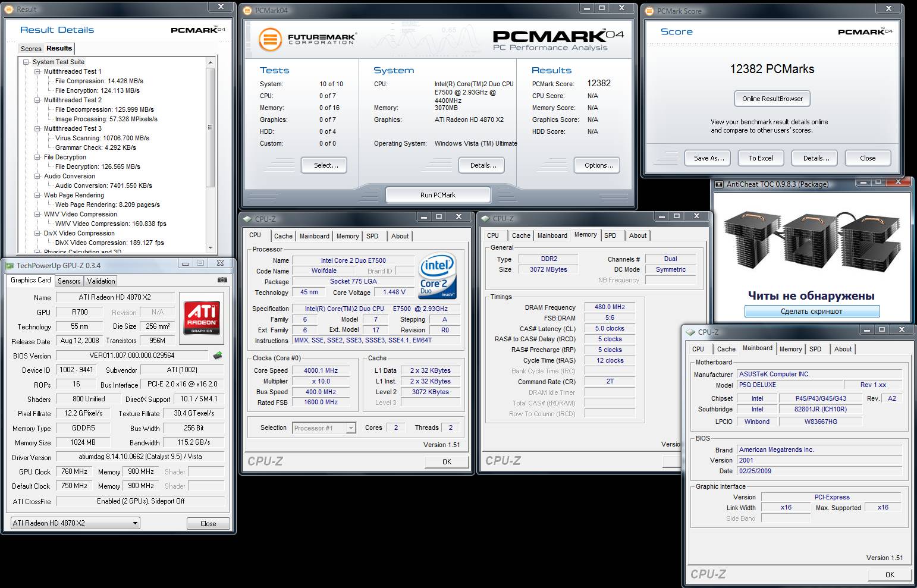Select the File Compression 14.426 MB/s row
This screenshot has width=917, height=588.
(99, 81)
